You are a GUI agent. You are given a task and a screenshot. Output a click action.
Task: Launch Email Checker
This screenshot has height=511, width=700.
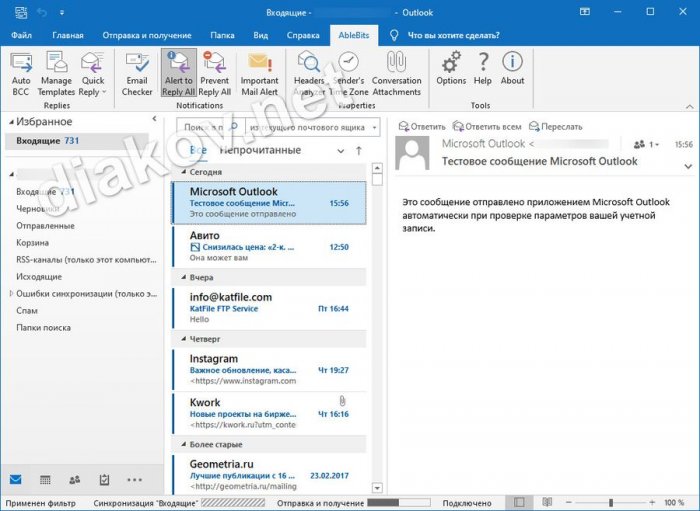[137, 74]
